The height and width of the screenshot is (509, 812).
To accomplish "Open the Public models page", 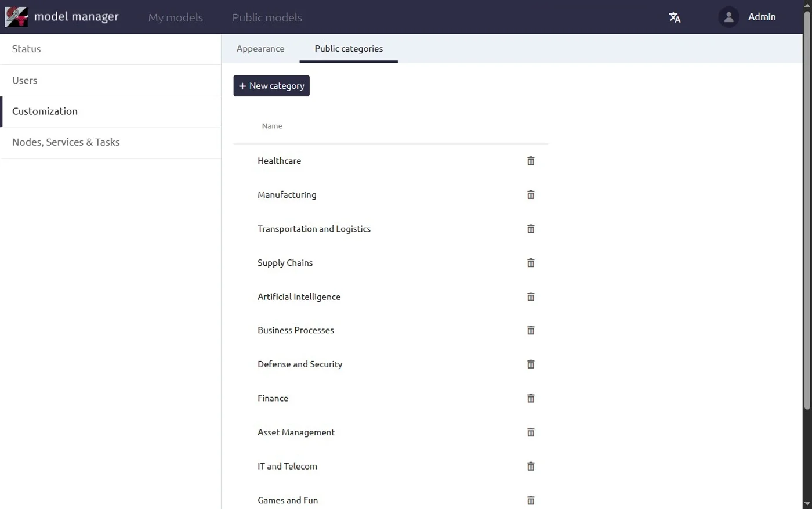I will [267, 17].
